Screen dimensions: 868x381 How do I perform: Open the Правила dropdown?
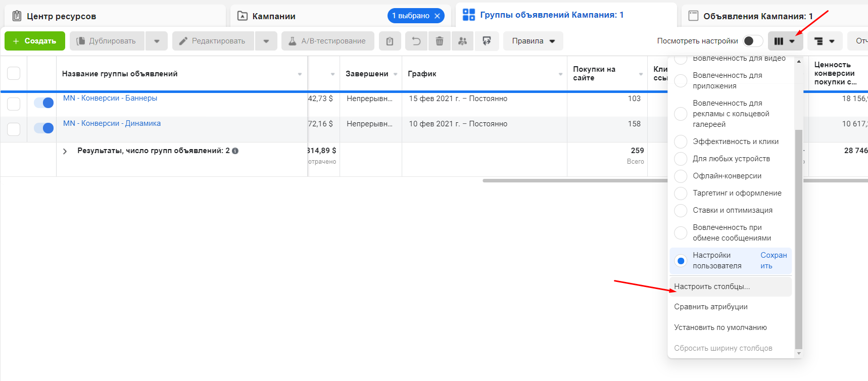533,41
